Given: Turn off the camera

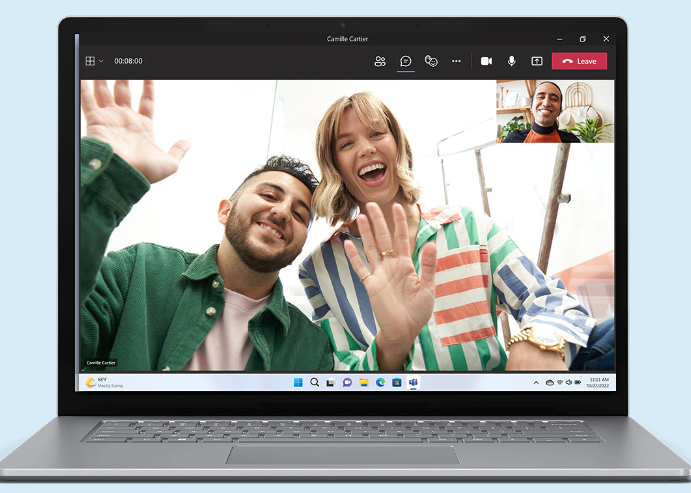Looking at the screenshot, I should point(486,61).
